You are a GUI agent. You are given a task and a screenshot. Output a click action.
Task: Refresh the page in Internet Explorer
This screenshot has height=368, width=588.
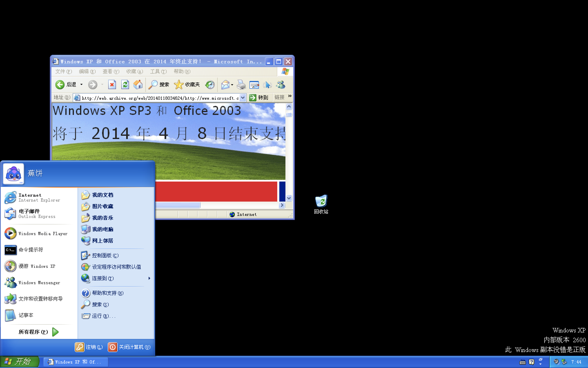click(125, 84)
